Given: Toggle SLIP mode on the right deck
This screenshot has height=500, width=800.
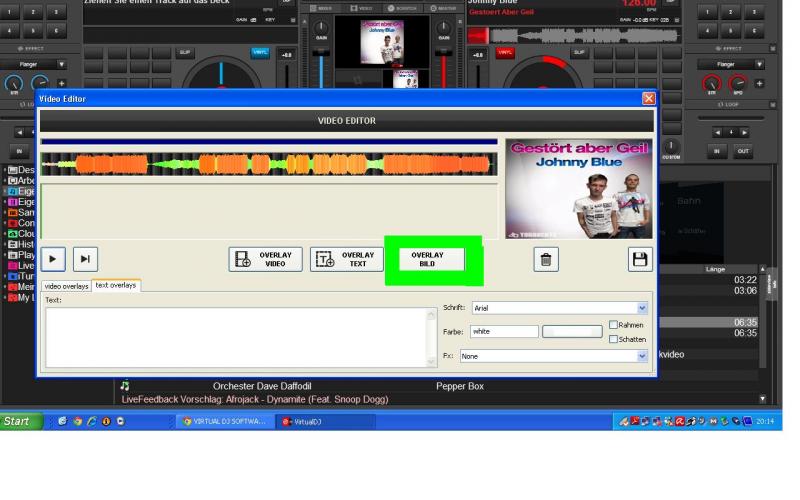Looking at the screenshot, I should pos(579,53).
